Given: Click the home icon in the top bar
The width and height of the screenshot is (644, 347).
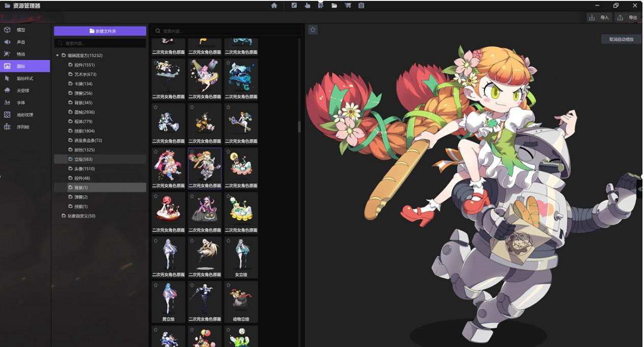Looking at the screenshot, I should [x=274, y=6].
